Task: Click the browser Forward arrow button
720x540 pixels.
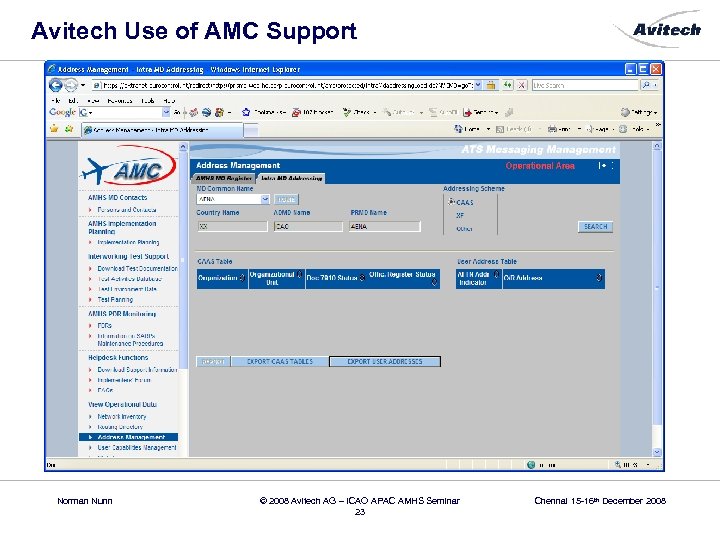Action: point(71,85)
